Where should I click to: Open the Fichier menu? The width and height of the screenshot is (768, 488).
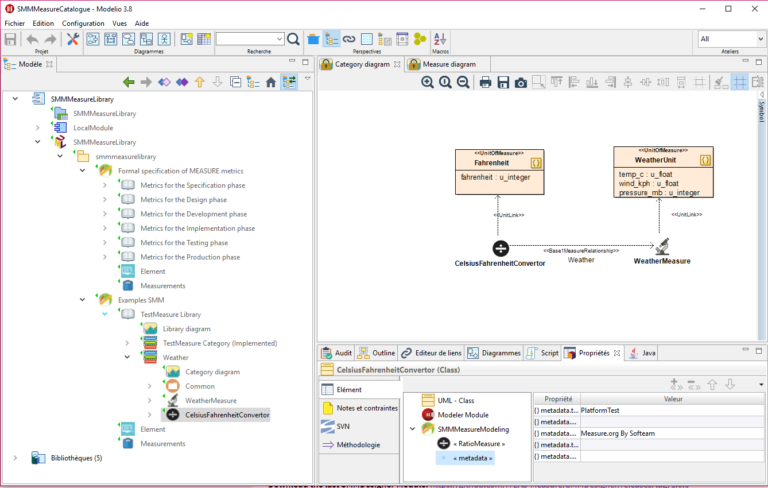[x=15, y=23]
